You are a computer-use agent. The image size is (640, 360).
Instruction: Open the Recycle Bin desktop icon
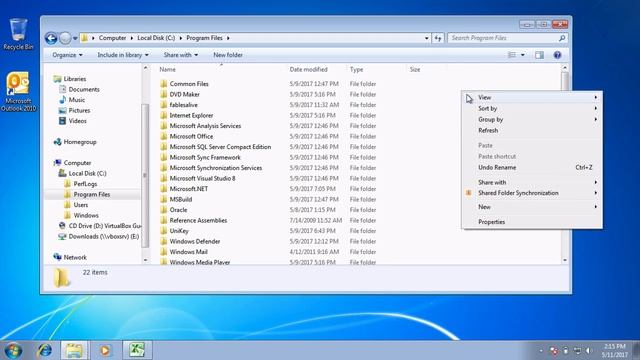point(18,34)
